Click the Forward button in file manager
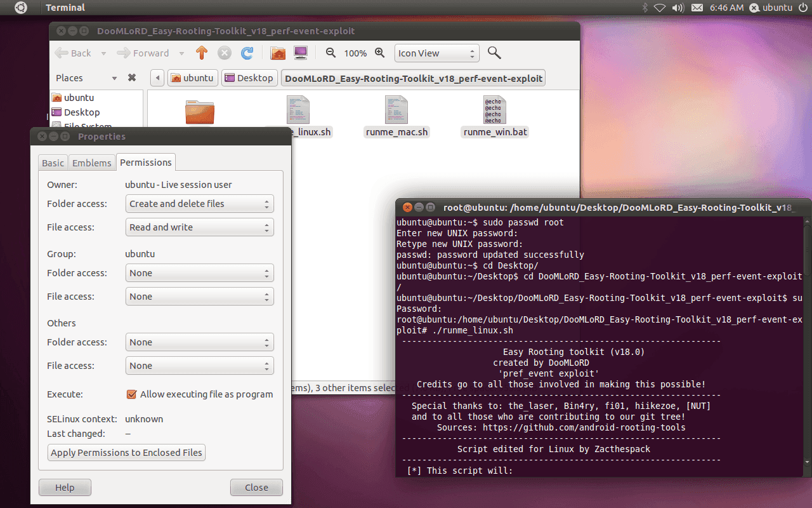The height and width of the screenshot is (508, 812). click(144, 53)
